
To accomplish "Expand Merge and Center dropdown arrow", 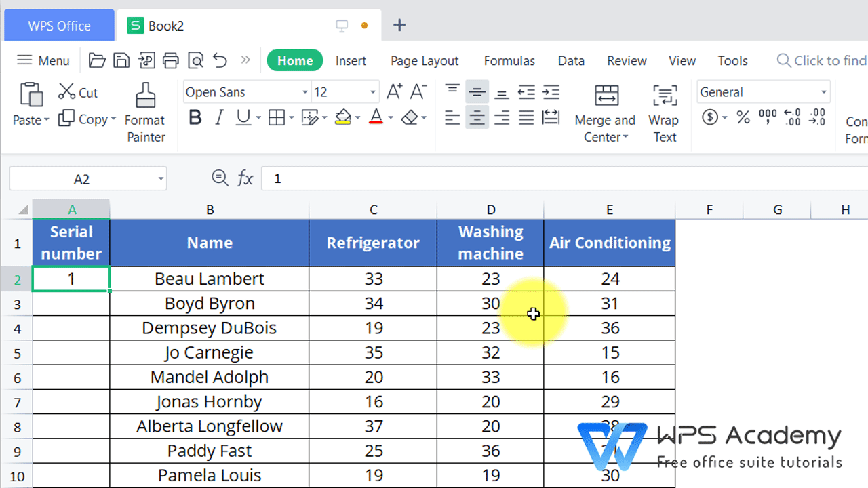I will pyautogui.click(x=626, y=137).
